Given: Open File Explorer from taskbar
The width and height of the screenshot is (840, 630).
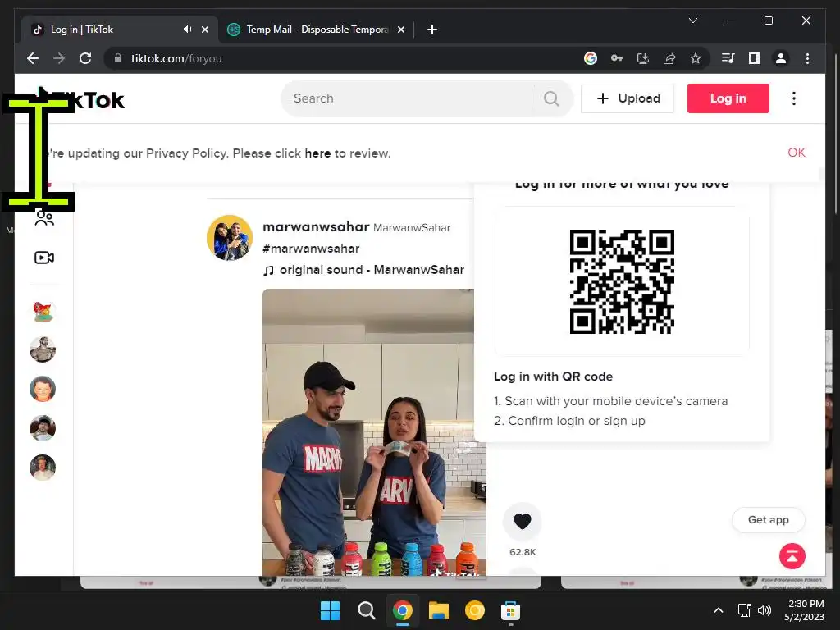Looking at the screenshot, I should point(439,610).
